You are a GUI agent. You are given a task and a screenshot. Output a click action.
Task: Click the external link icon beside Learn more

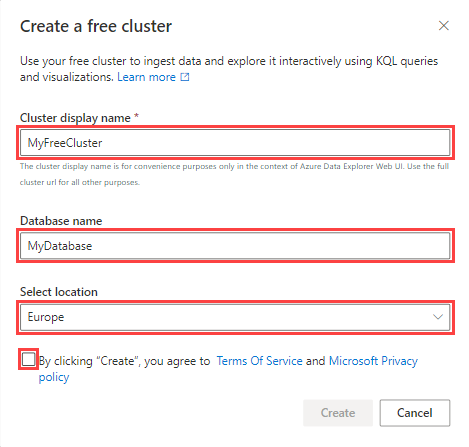[x=185, y=77]
